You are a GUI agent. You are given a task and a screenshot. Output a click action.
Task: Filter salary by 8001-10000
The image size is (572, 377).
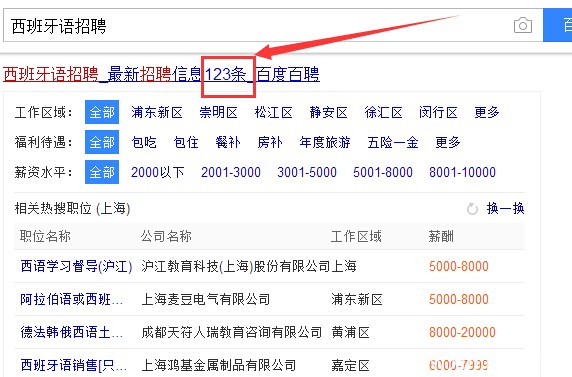[462, 172]
